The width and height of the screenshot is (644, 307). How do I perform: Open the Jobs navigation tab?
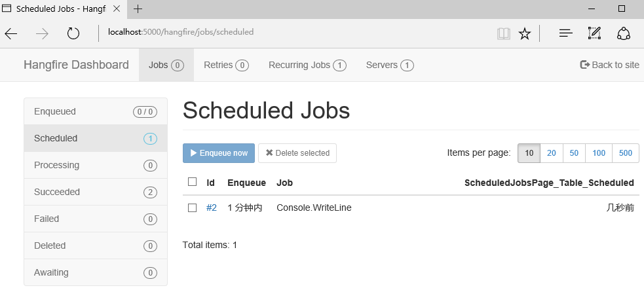(x=166, y=65)
